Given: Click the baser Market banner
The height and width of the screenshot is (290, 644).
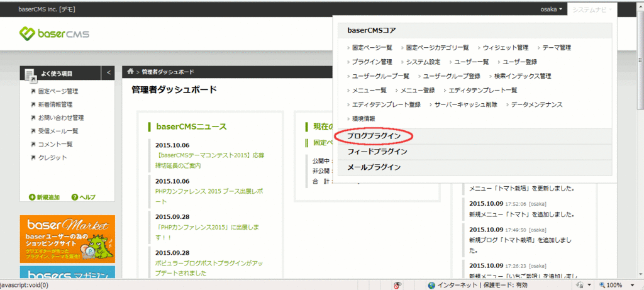Looking at the screenshot, I should tap(67, 238).
